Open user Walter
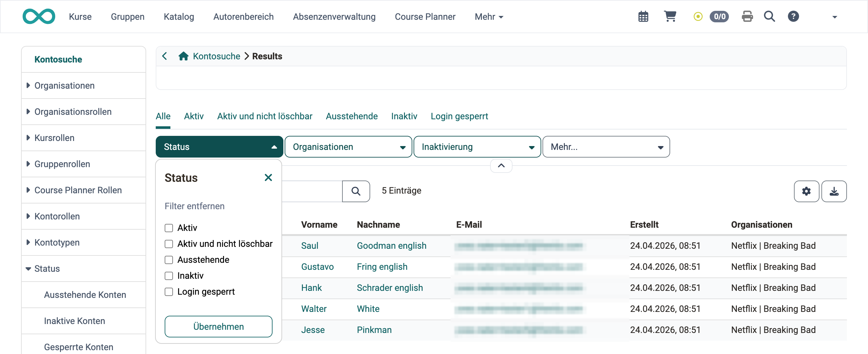The height and width of the screenshot is (354, 868). 314,309
